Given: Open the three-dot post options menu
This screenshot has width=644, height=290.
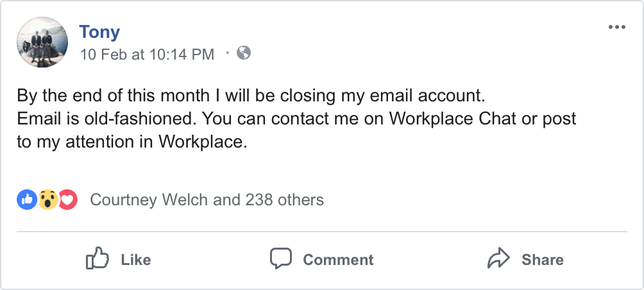Looking at the screenshot, I should coord(616,27).
